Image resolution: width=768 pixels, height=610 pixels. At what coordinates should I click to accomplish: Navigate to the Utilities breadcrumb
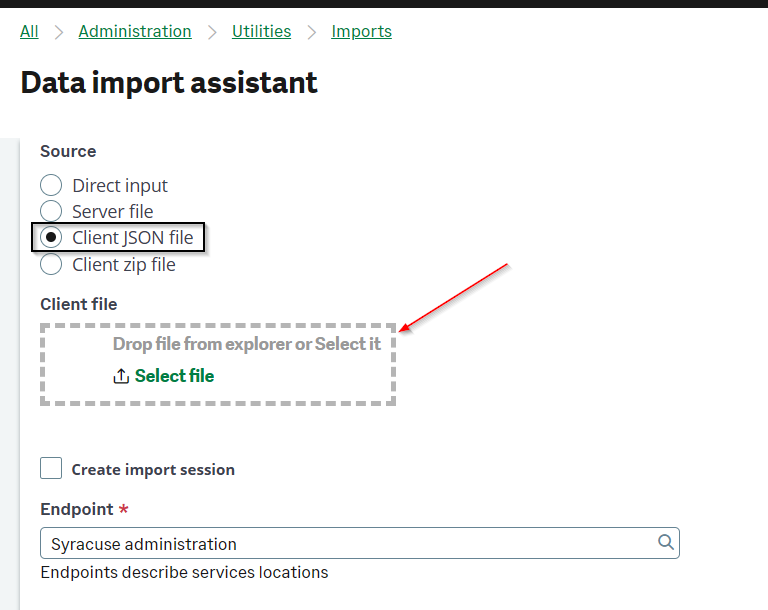pyautogui.click(x=262, y=31)
